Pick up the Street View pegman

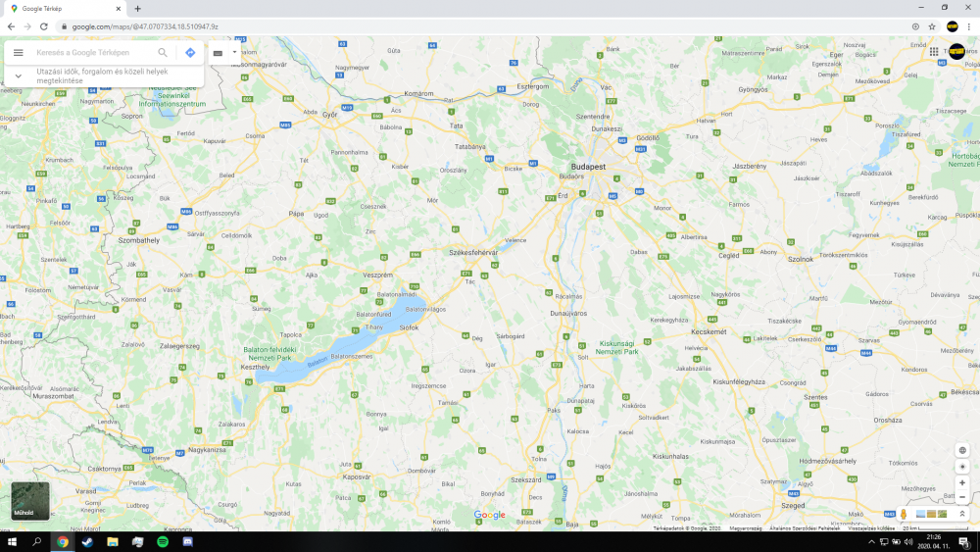point(904,514)
